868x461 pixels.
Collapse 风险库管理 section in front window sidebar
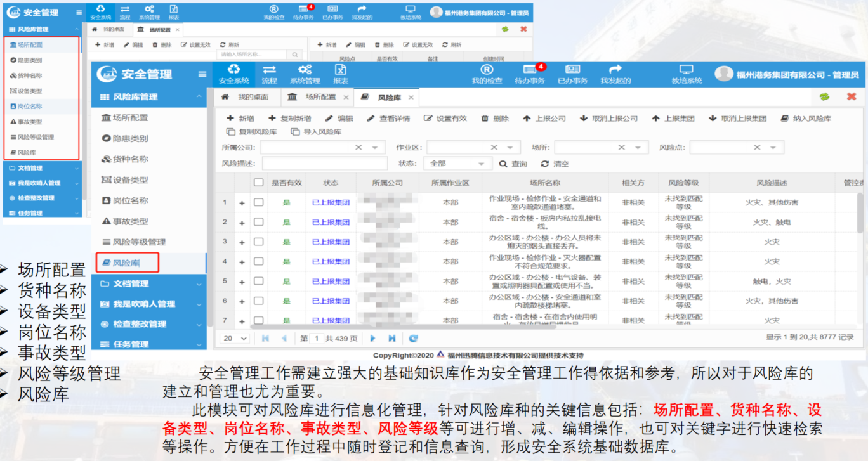(x=149, y=97)
